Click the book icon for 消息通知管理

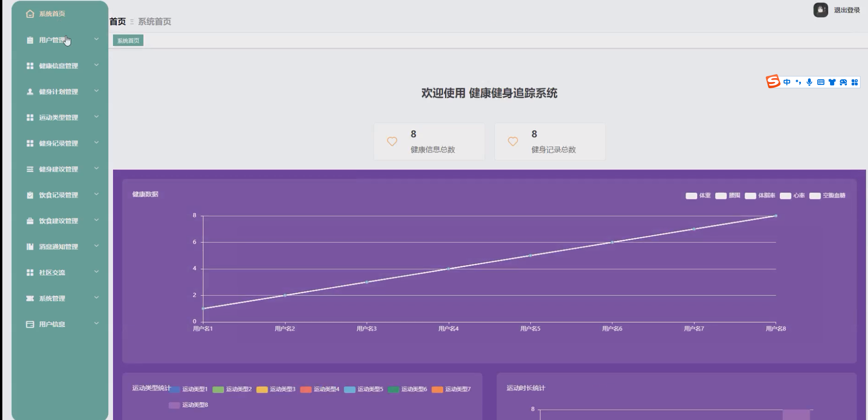[30, 246]
